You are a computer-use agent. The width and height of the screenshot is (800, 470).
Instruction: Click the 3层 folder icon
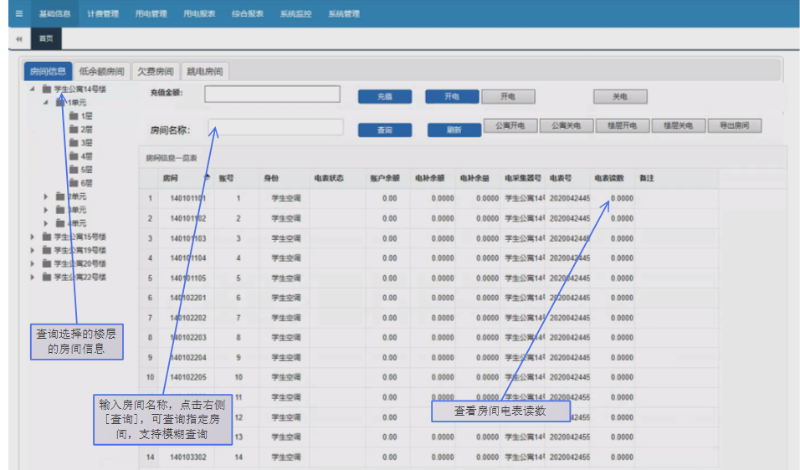(74, 143)
